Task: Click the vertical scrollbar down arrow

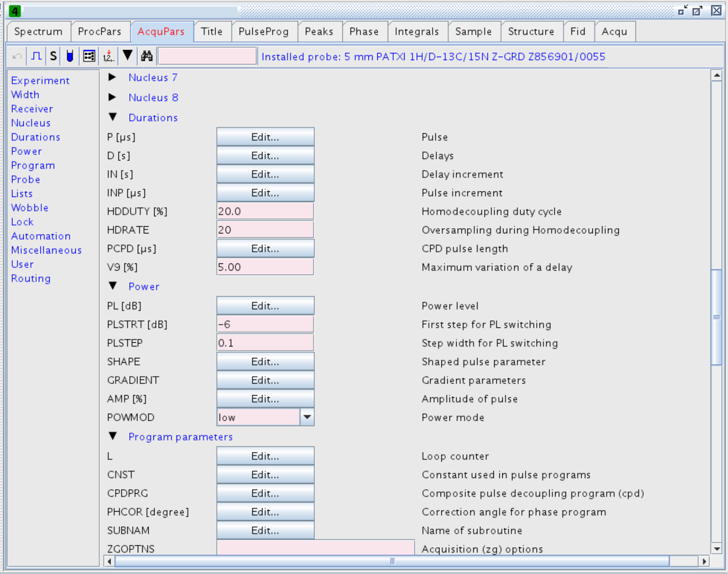Action: [x=716, y=549]
